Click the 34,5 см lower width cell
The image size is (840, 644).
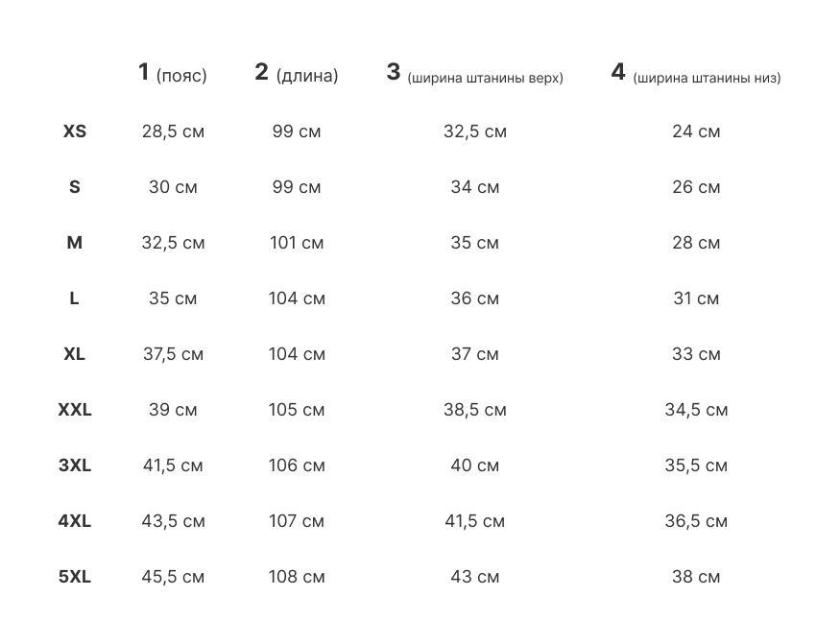coord(696,410)
